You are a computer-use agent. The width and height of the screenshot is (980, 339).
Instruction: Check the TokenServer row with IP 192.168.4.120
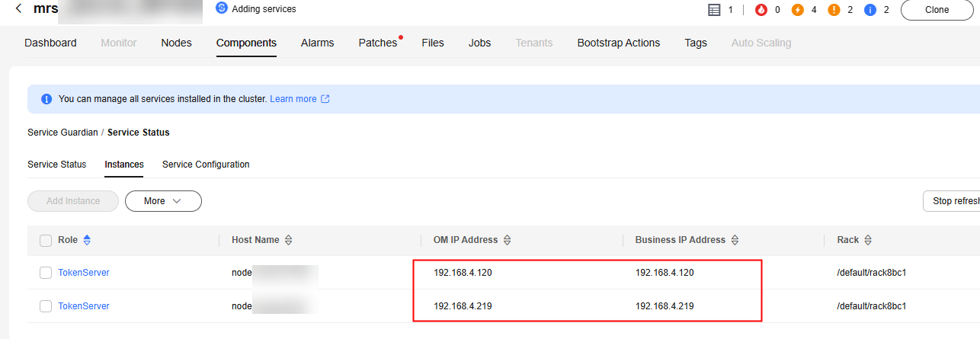[46, 273]
